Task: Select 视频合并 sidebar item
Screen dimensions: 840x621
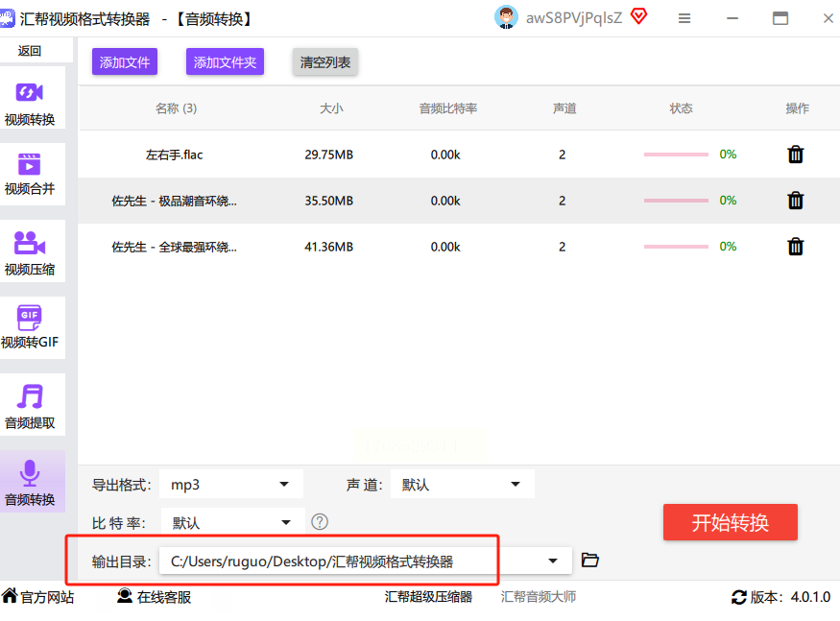Action: click(x=30, y=173)
